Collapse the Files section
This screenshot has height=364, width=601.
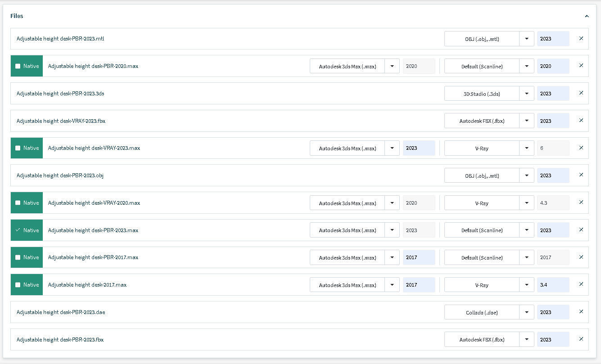587,16
